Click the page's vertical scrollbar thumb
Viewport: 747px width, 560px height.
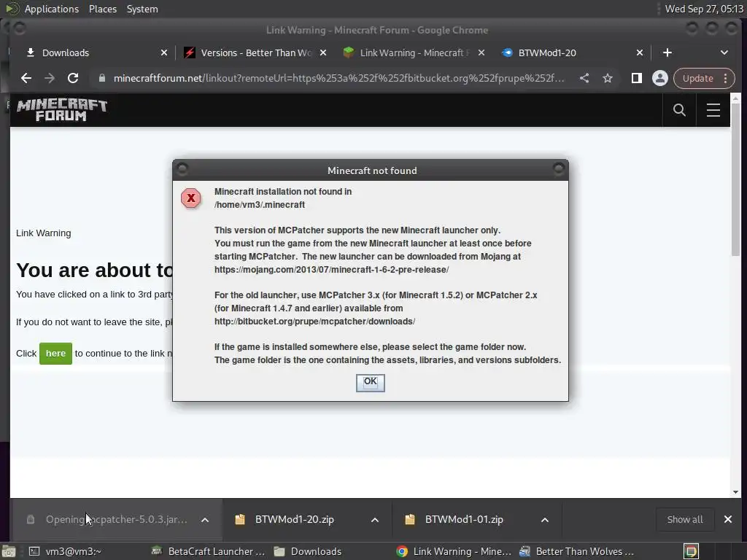735,180
